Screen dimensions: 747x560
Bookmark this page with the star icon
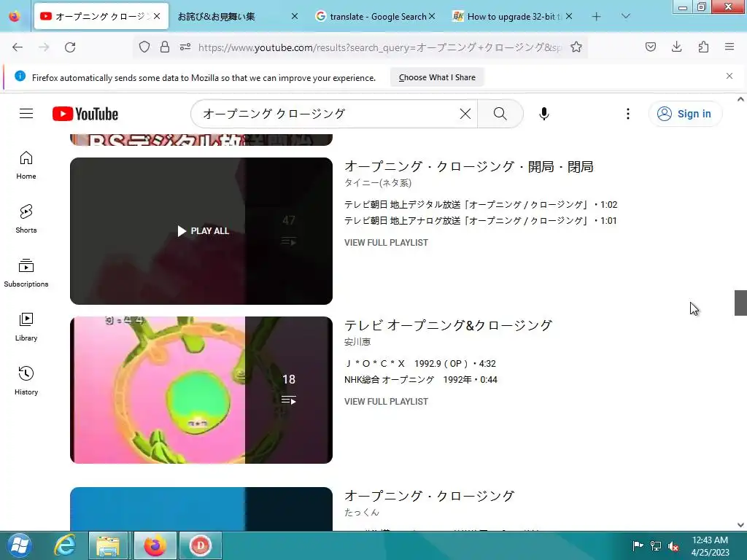tap(576, 47)
